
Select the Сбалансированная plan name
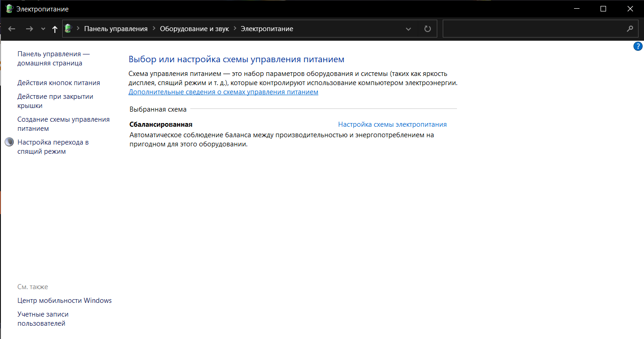coord(161,124)
